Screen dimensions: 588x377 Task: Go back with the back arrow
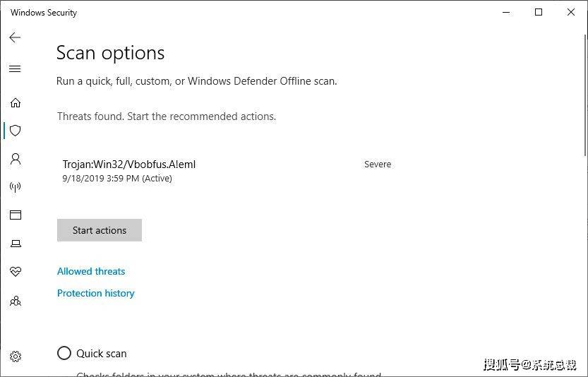click(x=15, y=37)
